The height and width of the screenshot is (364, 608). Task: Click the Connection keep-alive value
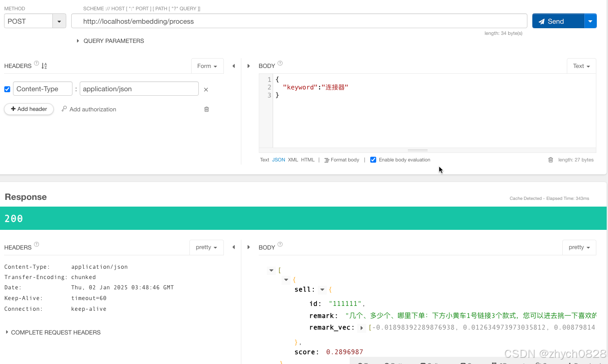tap(89, 309)
